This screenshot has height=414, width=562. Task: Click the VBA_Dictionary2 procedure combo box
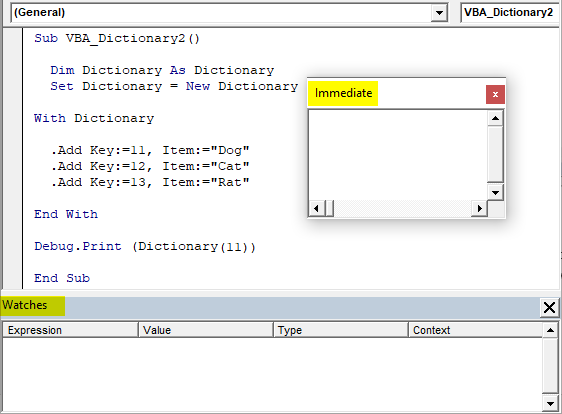tap(511, 13)
